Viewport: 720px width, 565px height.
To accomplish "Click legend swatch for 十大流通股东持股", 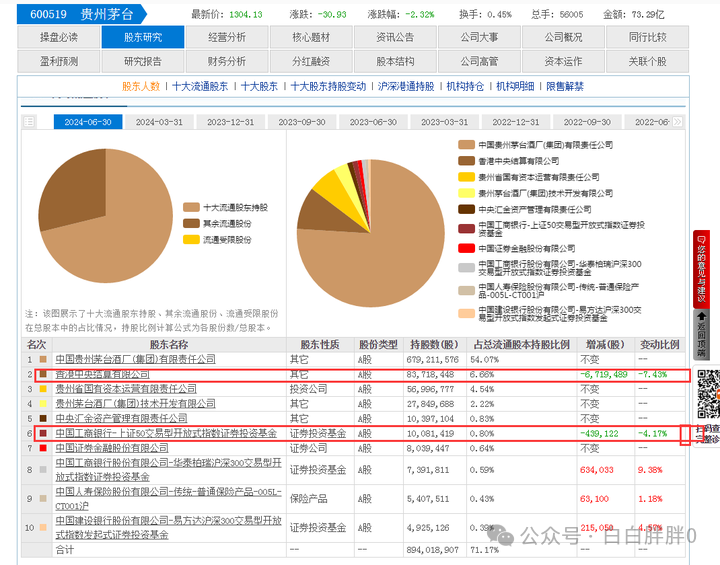I will click(191, 207).
